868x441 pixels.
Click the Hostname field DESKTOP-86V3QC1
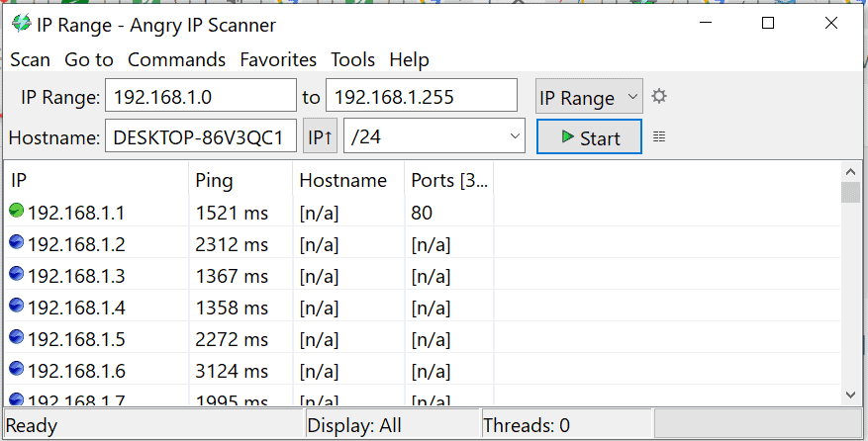(x=200, y=136)
